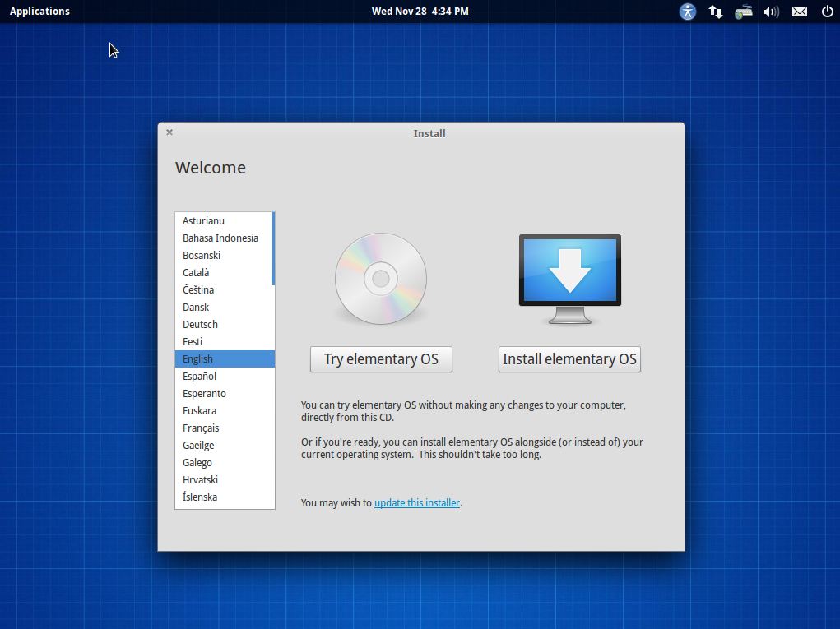The image size is (840, 629).
Task: Select Deutsch in the language list
Action: click(200, 324)
